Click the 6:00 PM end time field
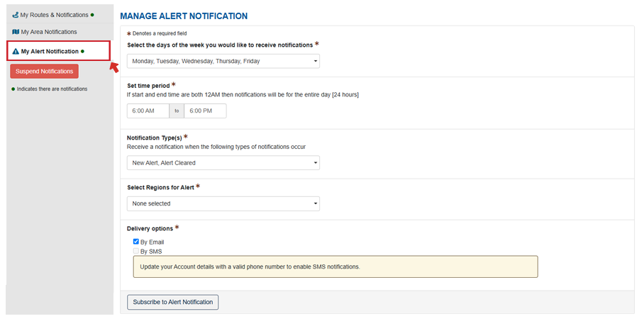Viewport: 644px width, 326px height. point(206,111)
